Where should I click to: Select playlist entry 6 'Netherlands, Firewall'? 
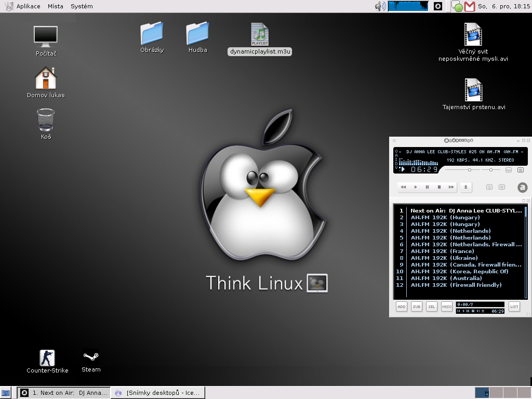click(459, 244)
